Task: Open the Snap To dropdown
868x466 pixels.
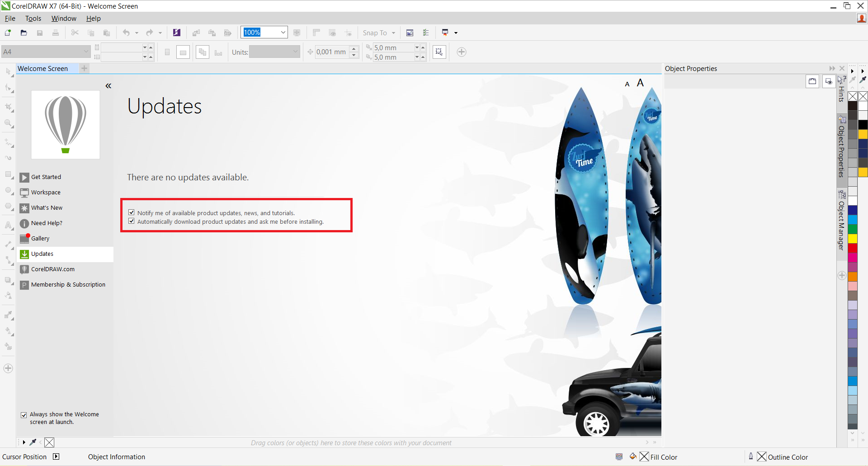Action: (x=379, y=33)
